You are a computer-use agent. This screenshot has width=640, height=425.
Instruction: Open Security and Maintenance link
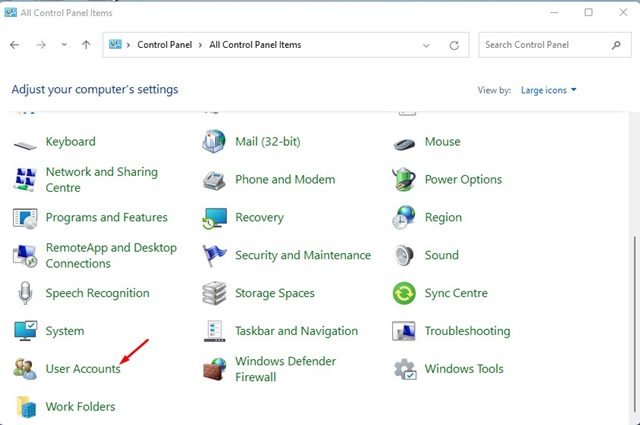click(x=303, y=255)
